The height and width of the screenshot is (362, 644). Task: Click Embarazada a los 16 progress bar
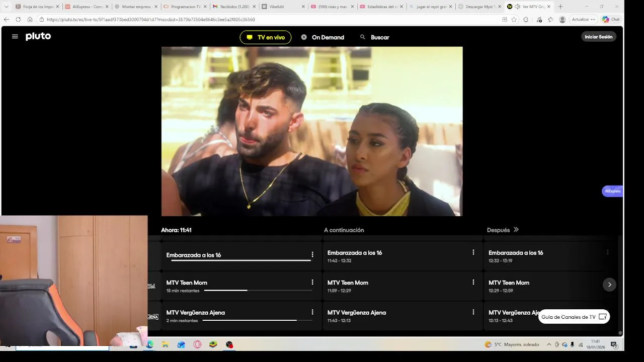241,260
